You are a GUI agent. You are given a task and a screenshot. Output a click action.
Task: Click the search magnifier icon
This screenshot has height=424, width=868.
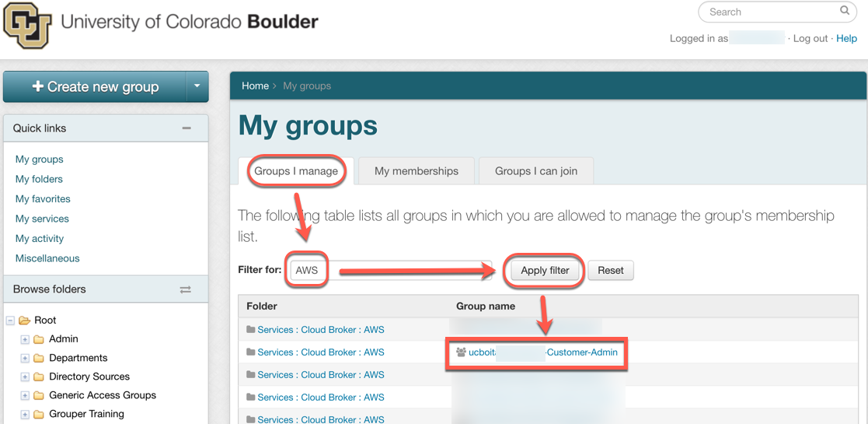844,11
